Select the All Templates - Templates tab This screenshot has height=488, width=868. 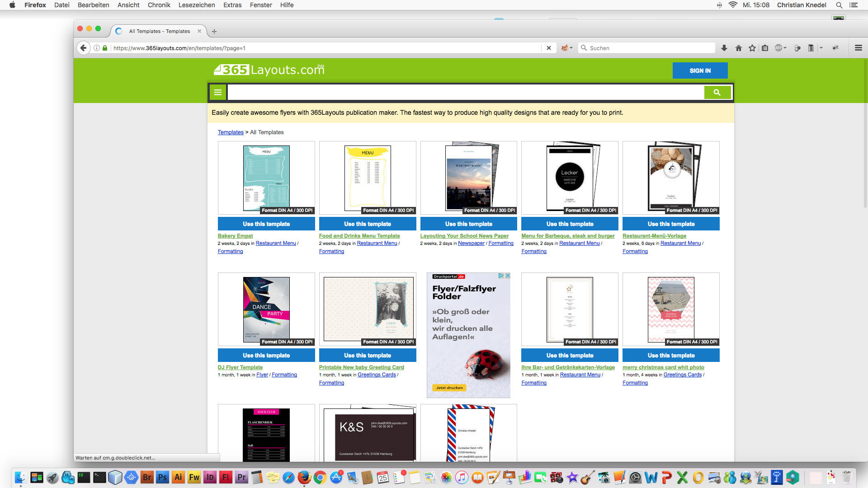159,31
